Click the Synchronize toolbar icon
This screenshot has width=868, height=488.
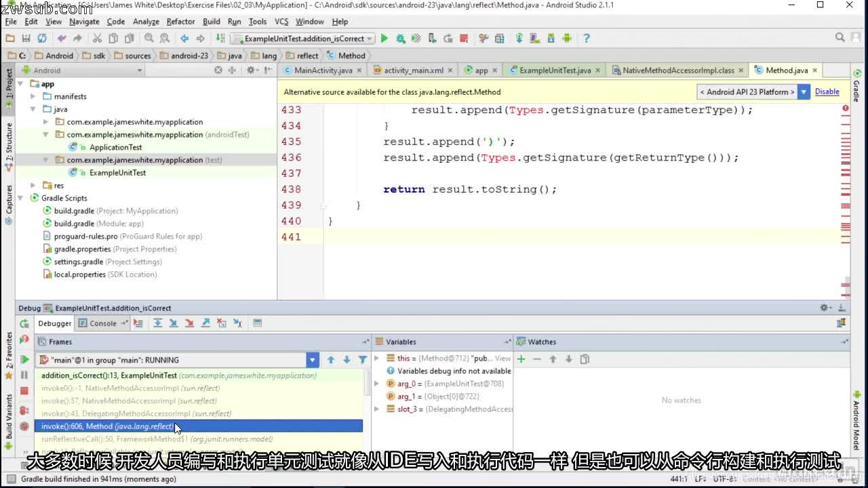pyautogui.click(x=42, y=39)
